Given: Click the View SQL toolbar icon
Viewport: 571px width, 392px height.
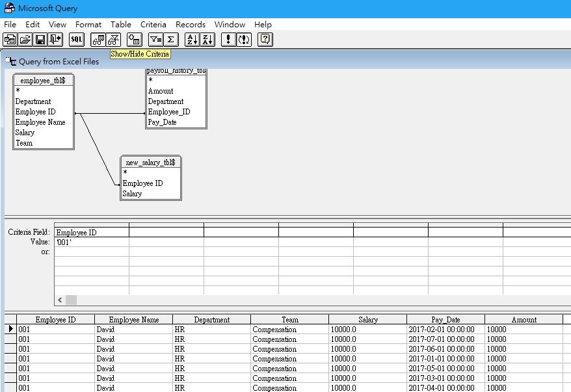Looking at the screenshot, I should (77, 39).
